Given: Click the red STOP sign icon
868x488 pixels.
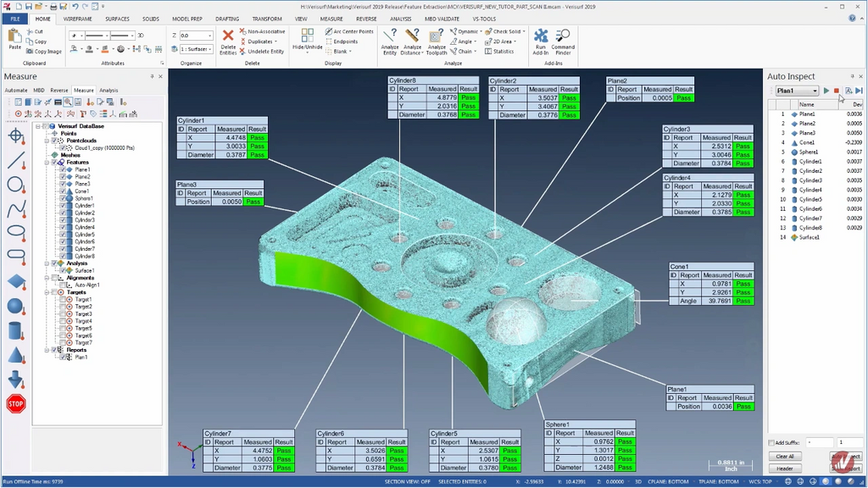Looking at the screenshot, I should 16,403.
